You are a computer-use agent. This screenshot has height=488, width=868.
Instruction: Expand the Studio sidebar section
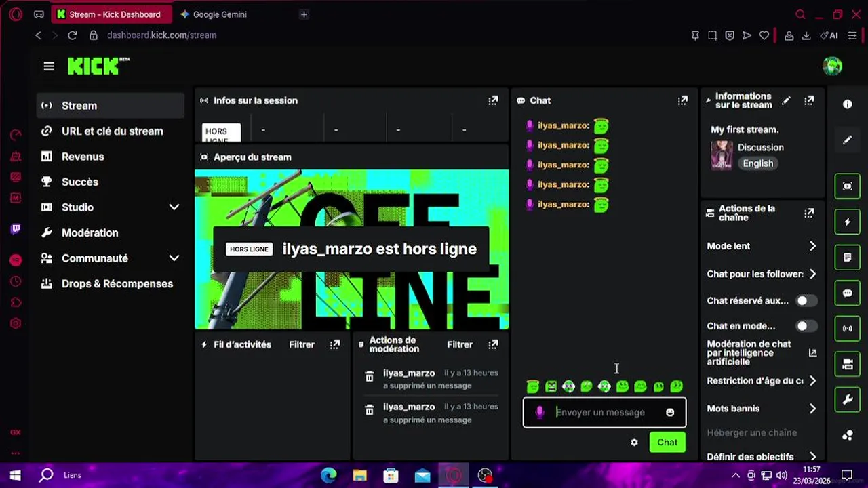(174, 207)
